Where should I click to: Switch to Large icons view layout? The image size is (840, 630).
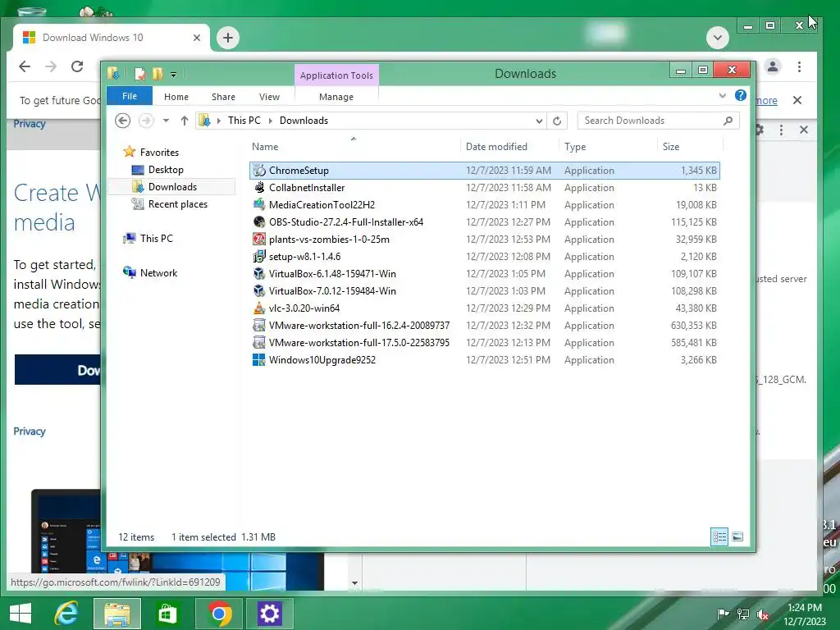[737, 536]
